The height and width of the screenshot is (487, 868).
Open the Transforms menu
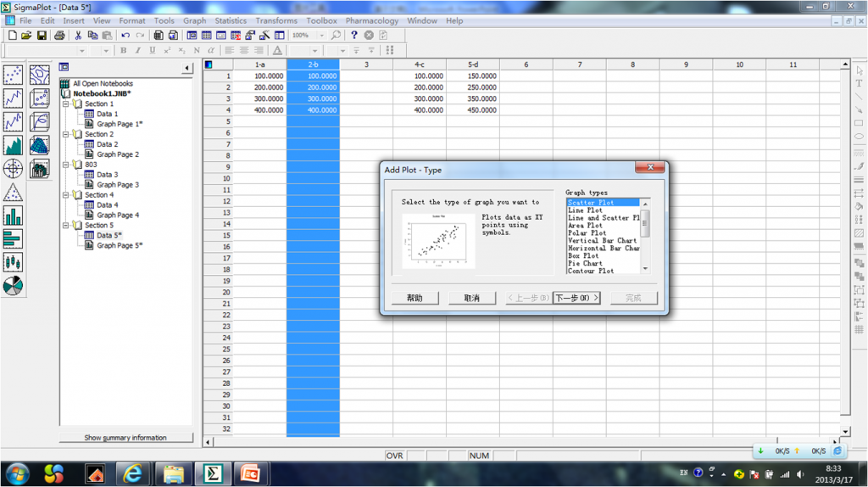coord(276,20)
